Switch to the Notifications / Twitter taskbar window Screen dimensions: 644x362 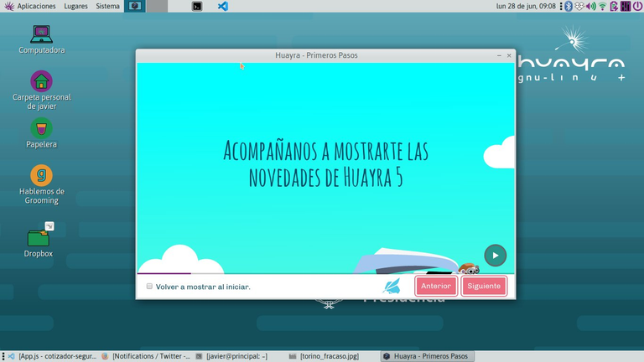(x=146, y=356)
